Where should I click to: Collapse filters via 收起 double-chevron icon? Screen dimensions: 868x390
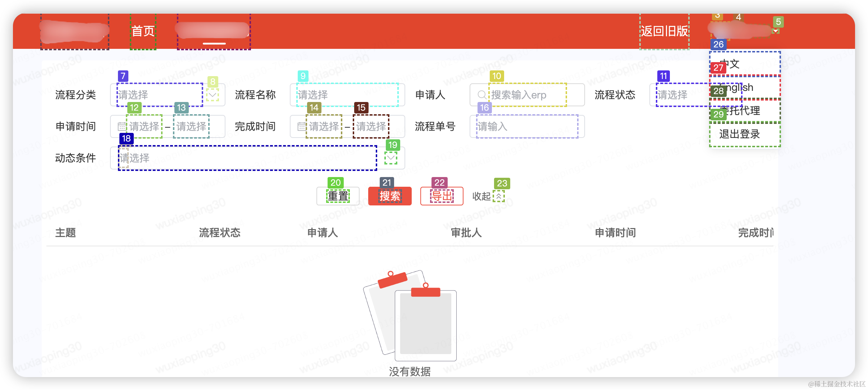(499, 196)
